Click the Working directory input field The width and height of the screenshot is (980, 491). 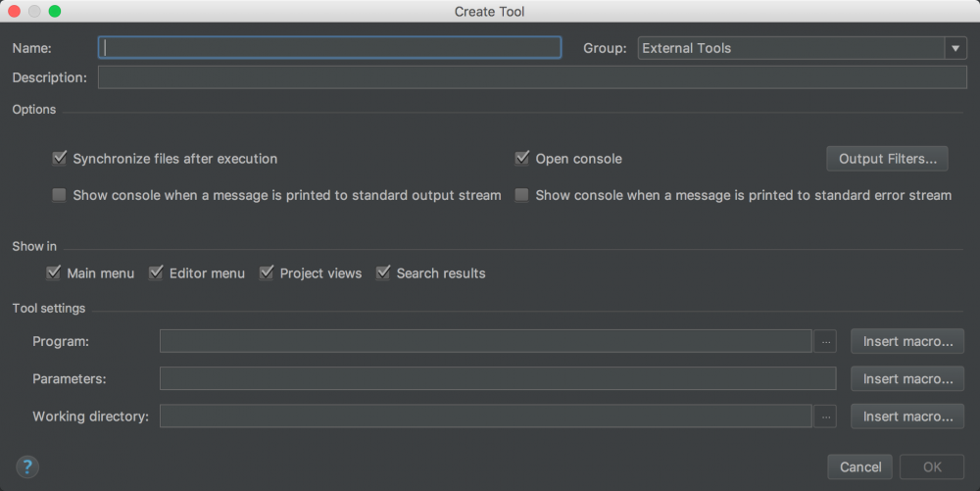coord(486,417)
